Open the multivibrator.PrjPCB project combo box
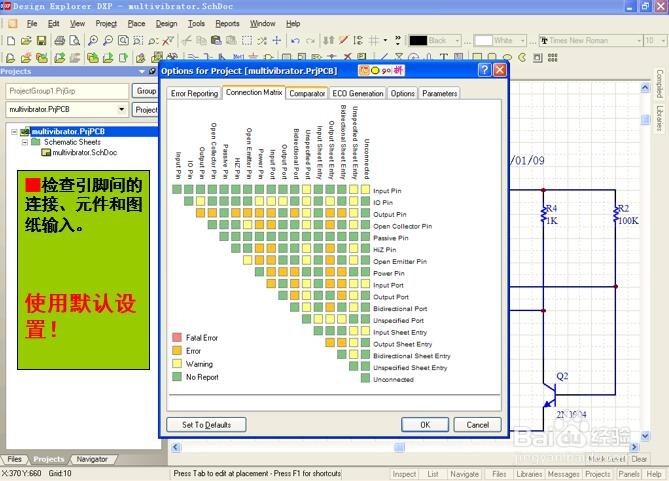Image resolution: width=669 pixels, height=481 pixels. coord(67,110)
